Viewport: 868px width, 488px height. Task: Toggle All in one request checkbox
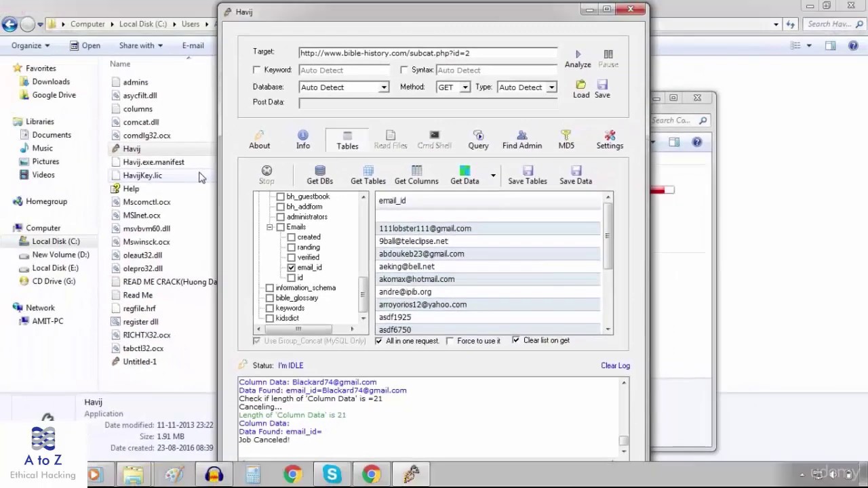(379, 341)
